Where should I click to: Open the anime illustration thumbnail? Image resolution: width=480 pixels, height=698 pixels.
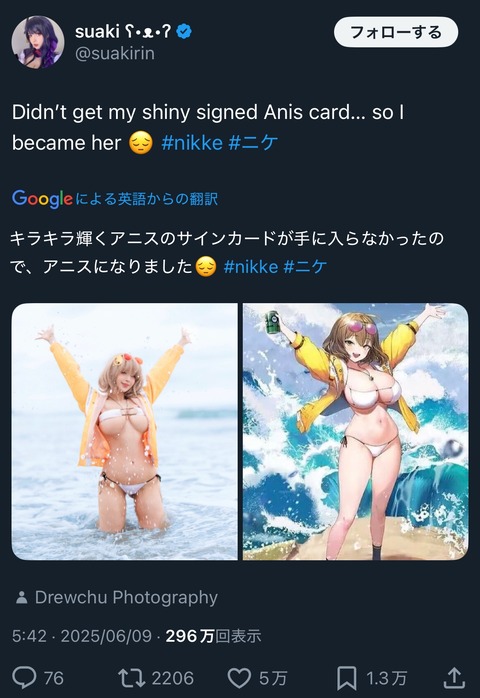(355, 431)
